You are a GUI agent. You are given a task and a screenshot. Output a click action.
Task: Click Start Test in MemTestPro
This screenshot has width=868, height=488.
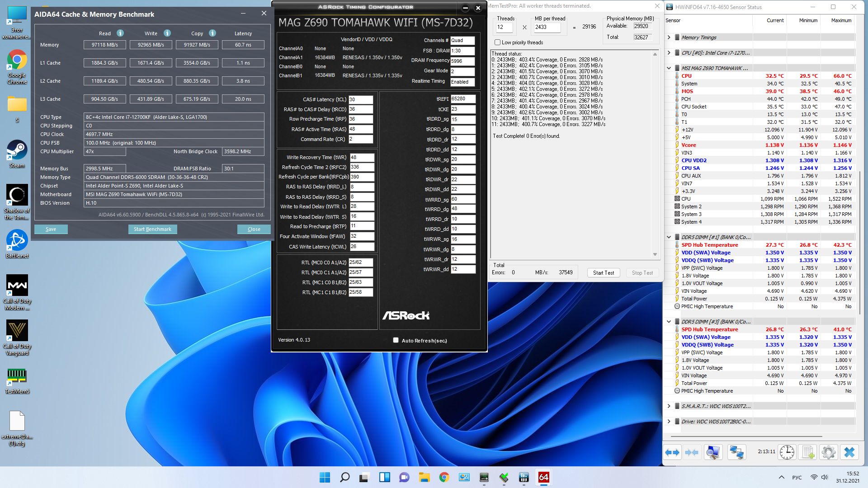coord(604,273)
